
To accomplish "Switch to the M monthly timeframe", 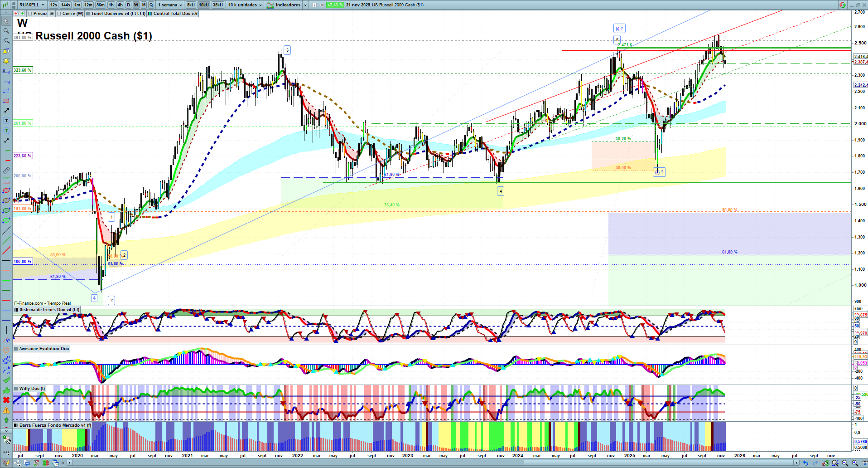I will tap(144, 5).
